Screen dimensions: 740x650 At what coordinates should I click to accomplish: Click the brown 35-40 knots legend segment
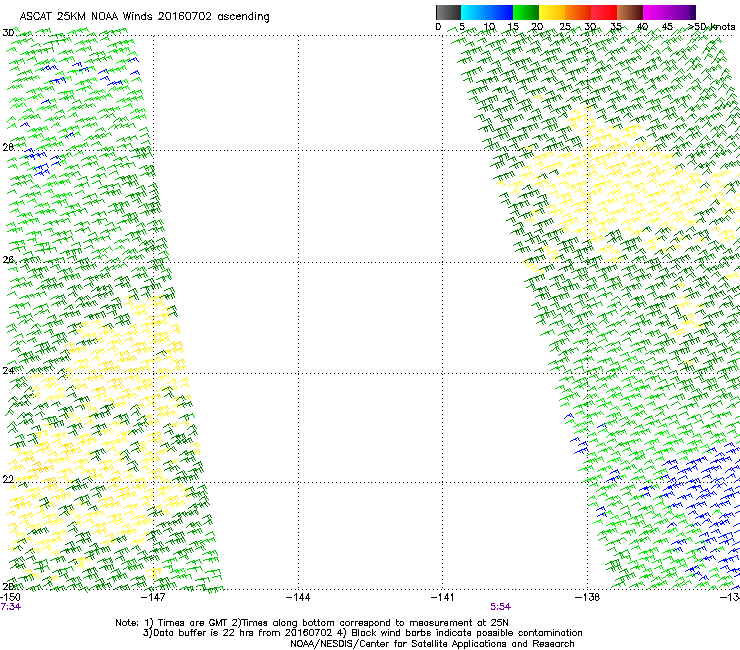pyautogui.click(x=630, y=12)
